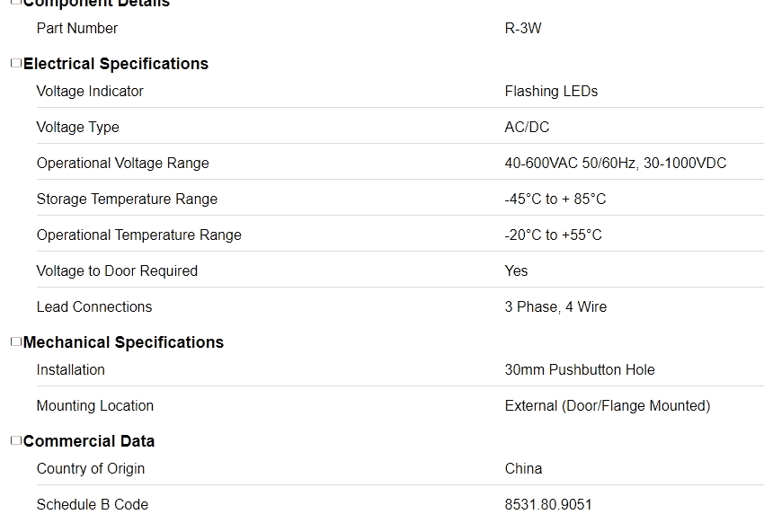The height and width of the screenshot is (532, 764).
Task: Click the External (Door/Flange Mounted) value
Action: coord(608,405)
